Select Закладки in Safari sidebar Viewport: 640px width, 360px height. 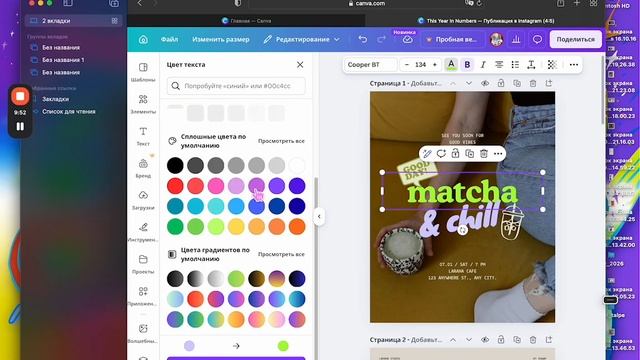56,99
